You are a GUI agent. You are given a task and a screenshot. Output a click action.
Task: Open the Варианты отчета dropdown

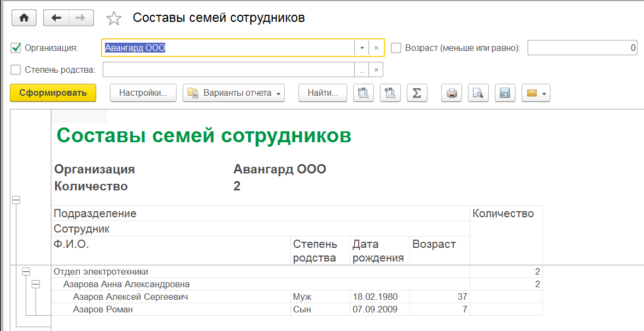(x=234, y=93)
